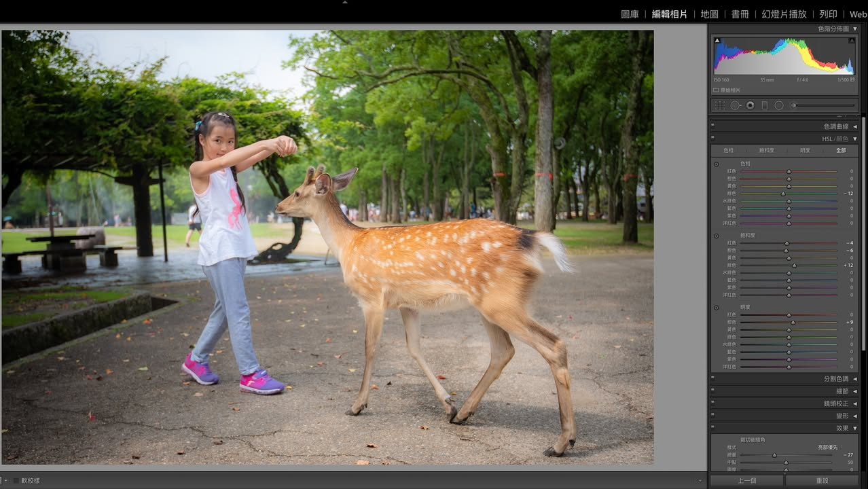Screen dimensions: 868x489
Task: Select the Crop Overlay grid tool
Action: click(719, 105)
